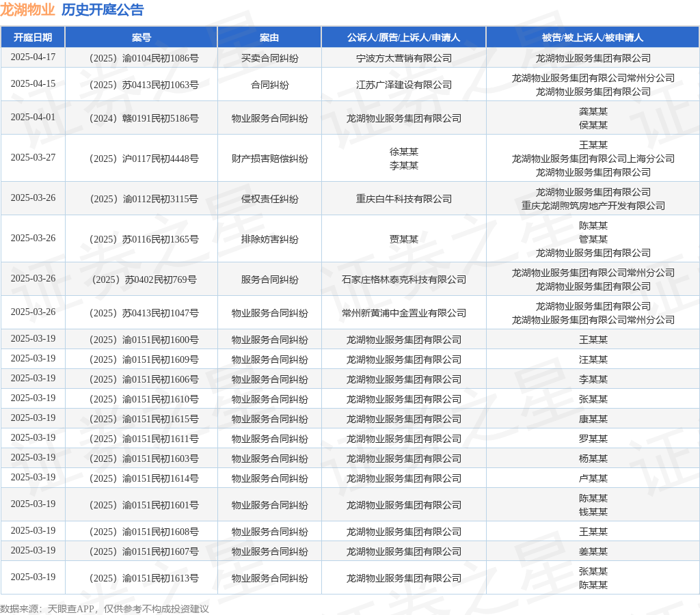
Task: Select plaintiff 宁波方太营销有限公司
Action: click(x=404, y=58)
